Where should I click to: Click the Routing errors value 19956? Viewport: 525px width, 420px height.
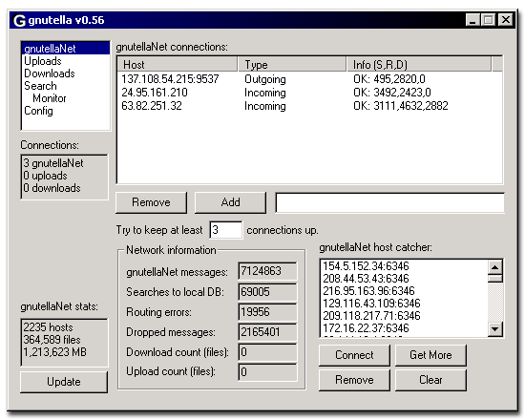[267, 312]
